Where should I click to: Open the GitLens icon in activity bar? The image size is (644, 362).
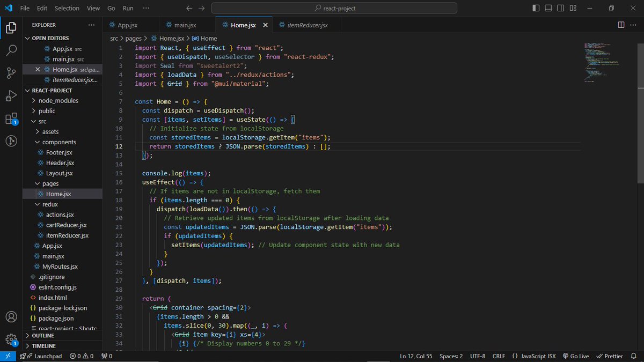coord(11,141)
